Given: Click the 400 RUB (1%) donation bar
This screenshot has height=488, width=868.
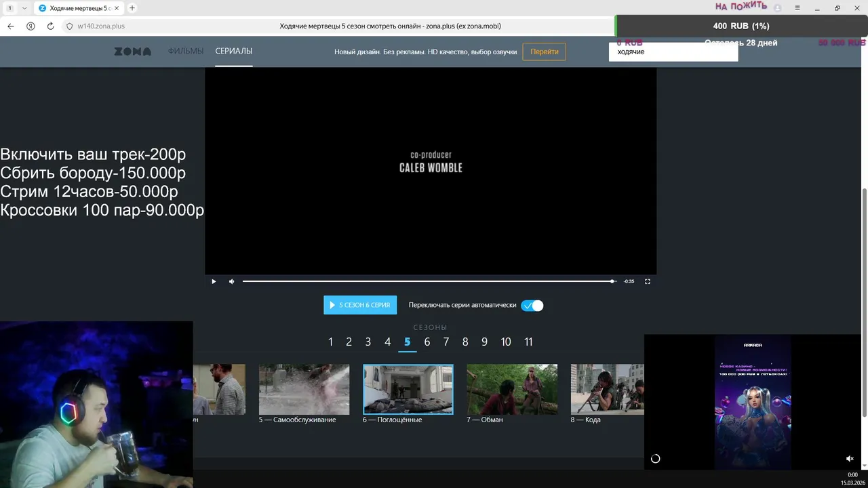Looking at the screenshot, I should point(741,26).
